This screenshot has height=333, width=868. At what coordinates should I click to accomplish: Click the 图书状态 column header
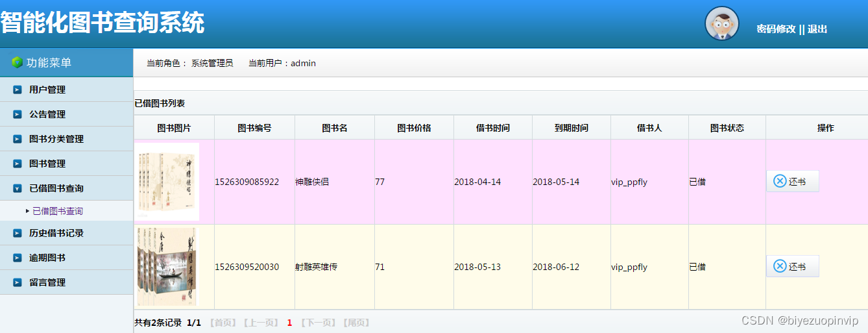click(x=727, y=128)
